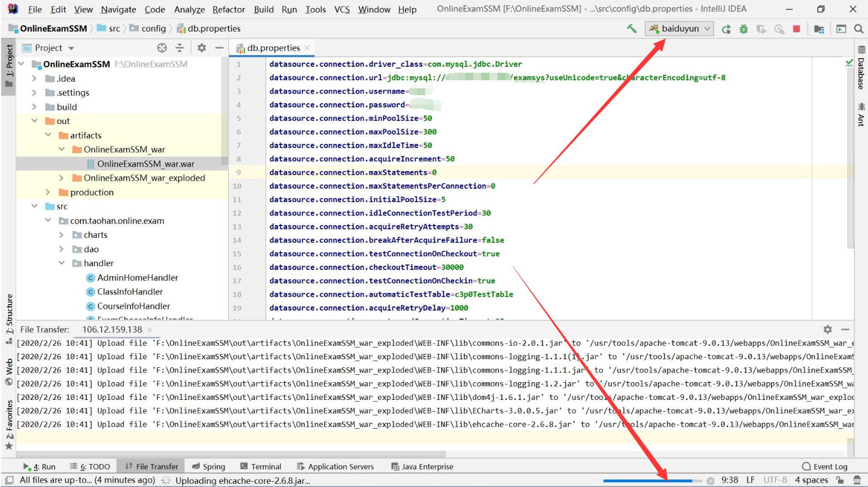Change LF line separator in status bar
Screen dimensions: 868x487
coord(750,480)
